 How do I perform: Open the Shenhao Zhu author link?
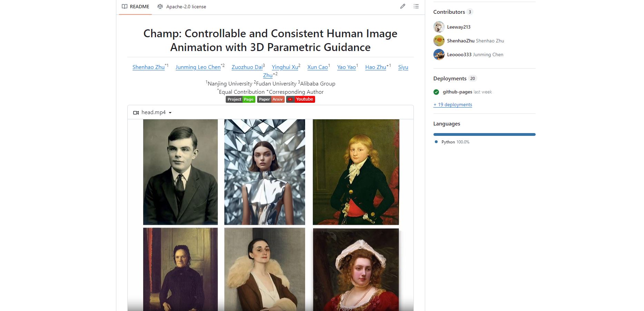click(148, 67)
